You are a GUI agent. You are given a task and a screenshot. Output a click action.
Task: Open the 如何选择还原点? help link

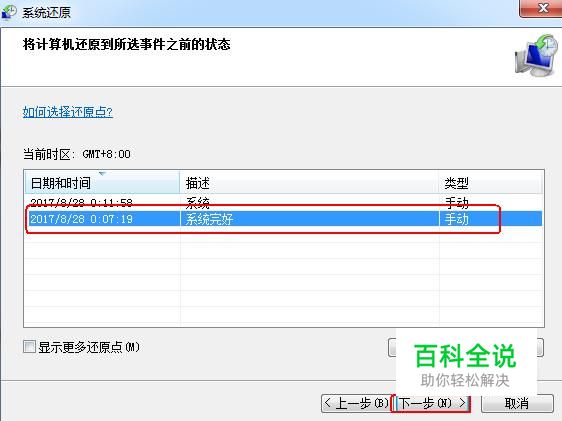(68, 112)
